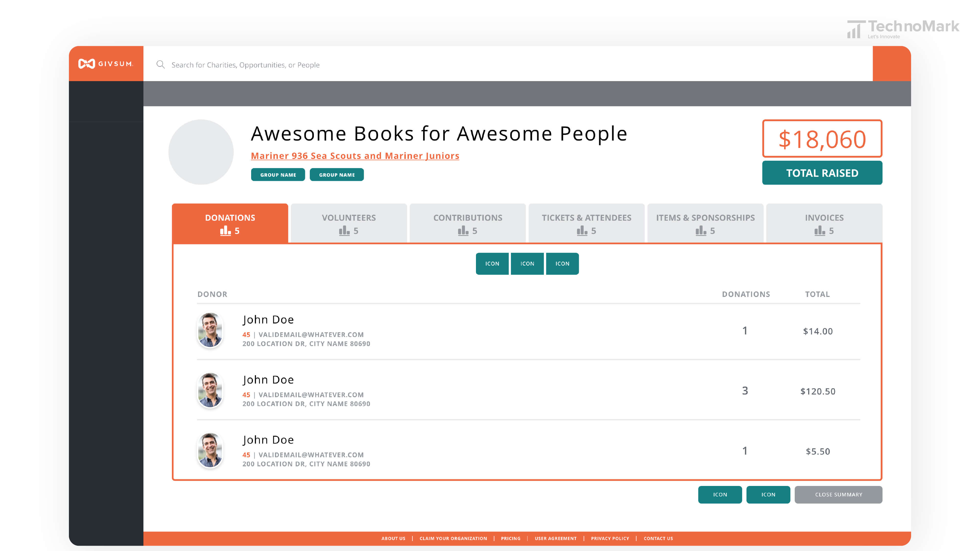This screenshot has height=551, width=980.
Task: Switch to the Volunteers tab
Action: click(x=348, y=224)
